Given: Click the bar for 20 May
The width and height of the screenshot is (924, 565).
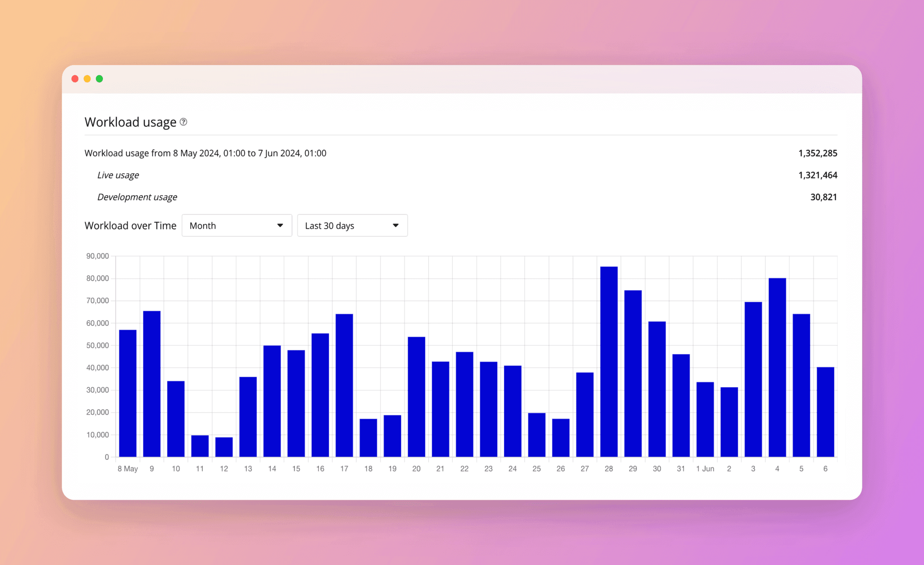Looking at the screenshot, I should (x=416, y=396).
